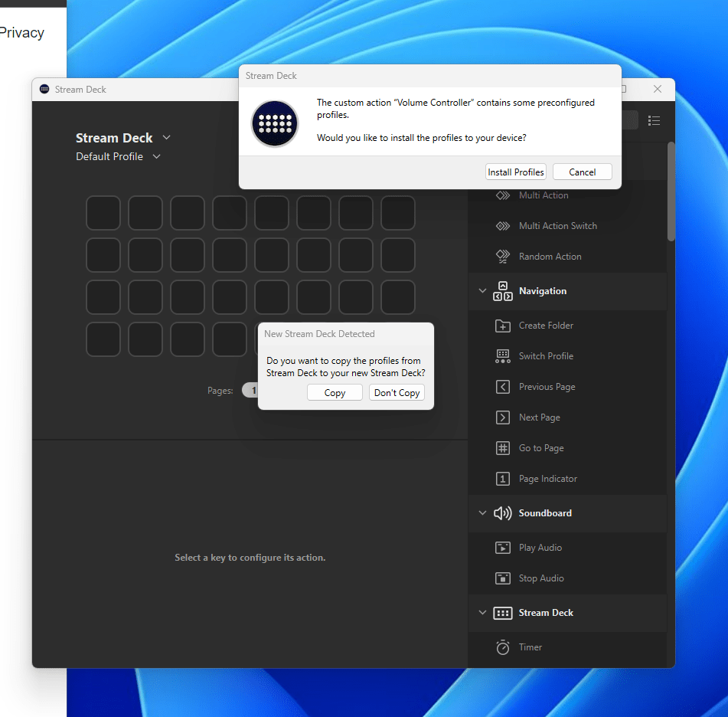Click the Next Page label

(x=540, y=417)
